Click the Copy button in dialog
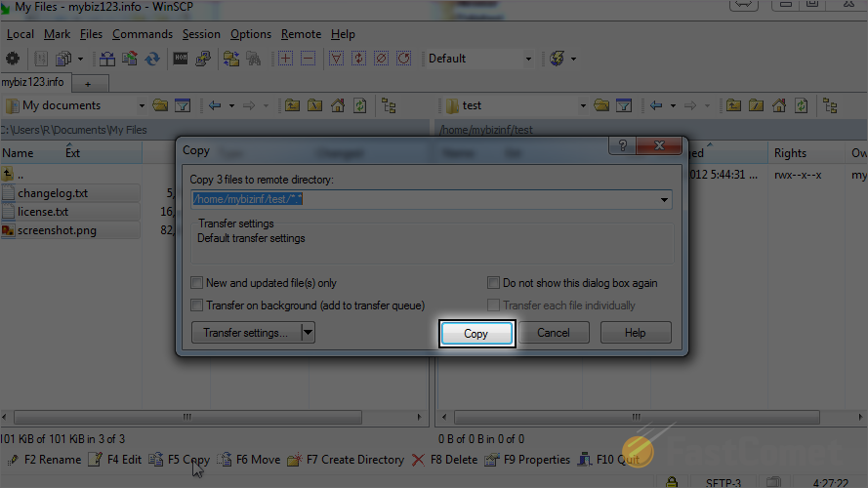Image resolution: width=868 pixels, height=488 pixels. [x=476, y=333]
